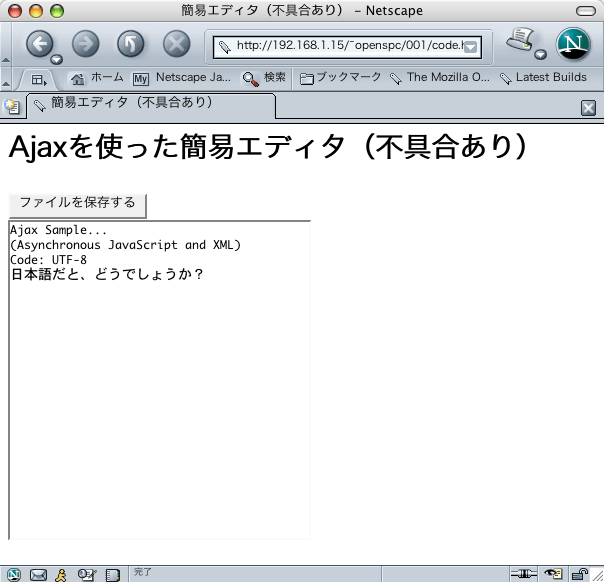Open the Back button history dropdown
Screen dimensions: 604x582
pyautogui.click(x=57, y=59)
